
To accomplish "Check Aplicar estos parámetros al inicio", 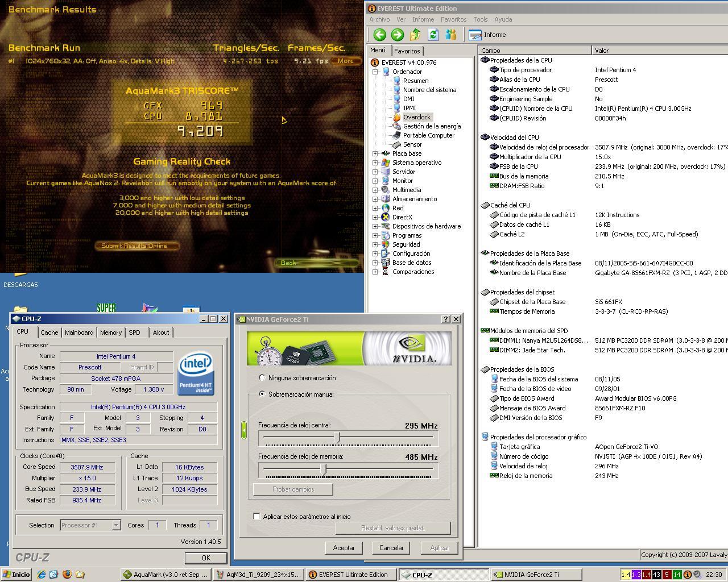I will [x=257, y=517].
